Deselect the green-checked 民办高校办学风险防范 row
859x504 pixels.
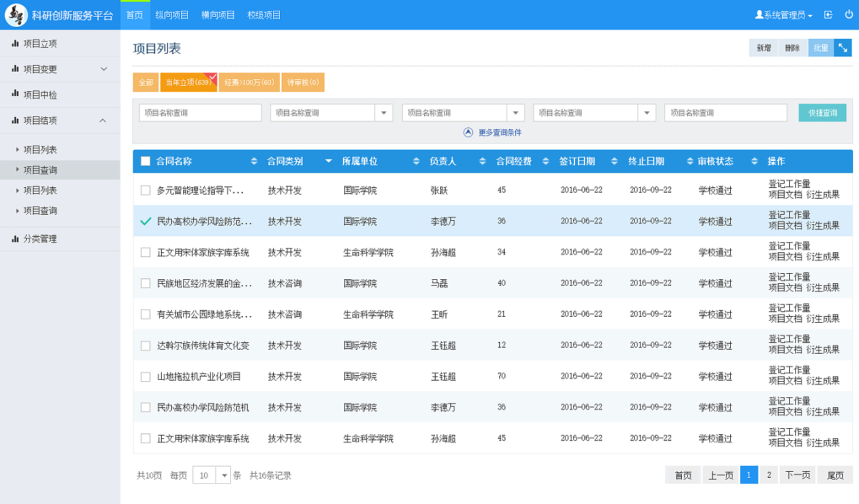[146, 221]
